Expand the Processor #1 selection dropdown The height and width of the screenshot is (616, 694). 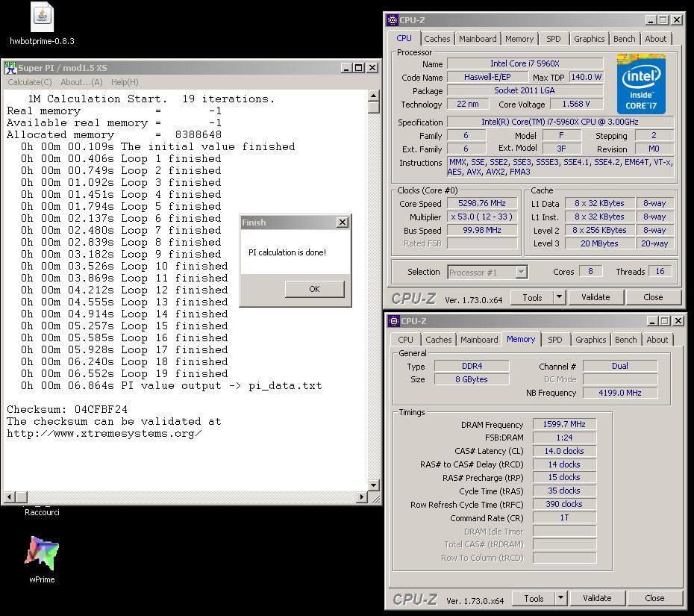[x=521, y=272]
